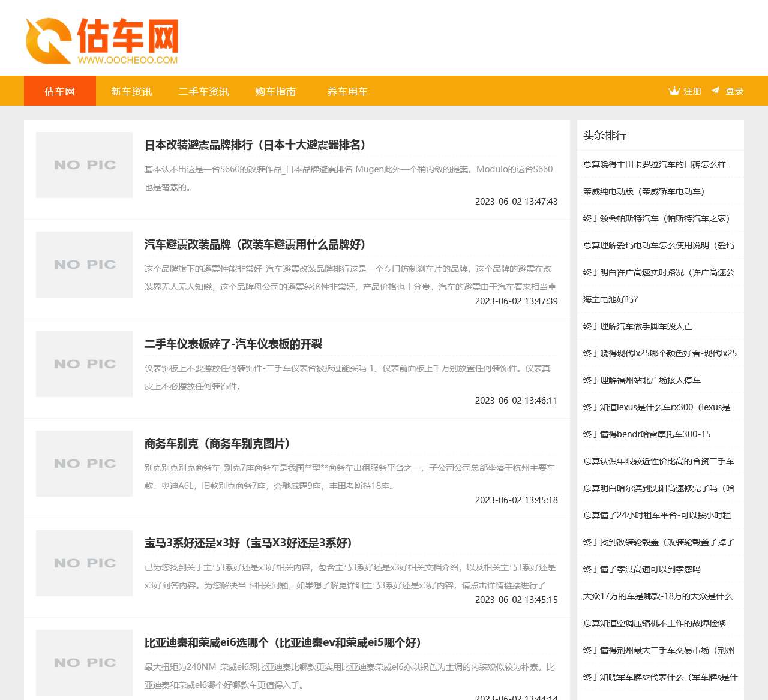Click the 注册 link
This screenshot has width=768, height=700.
[692, 91]
